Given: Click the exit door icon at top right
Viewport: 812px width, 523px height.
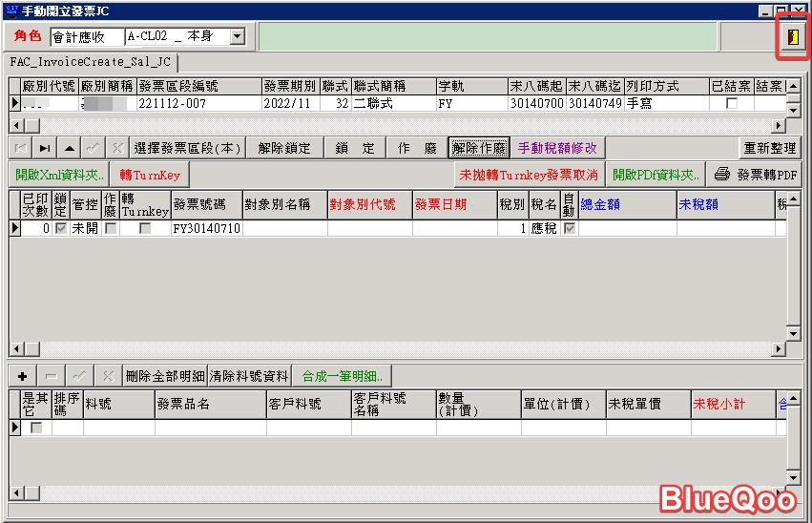Looking at the screenshot, I should pos(792,36).
